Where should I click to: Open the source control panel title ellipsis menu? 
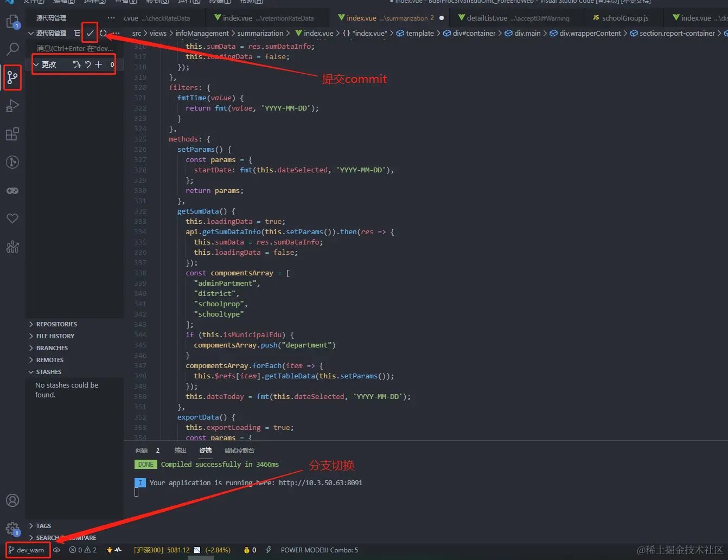click(x=111, y=18)
